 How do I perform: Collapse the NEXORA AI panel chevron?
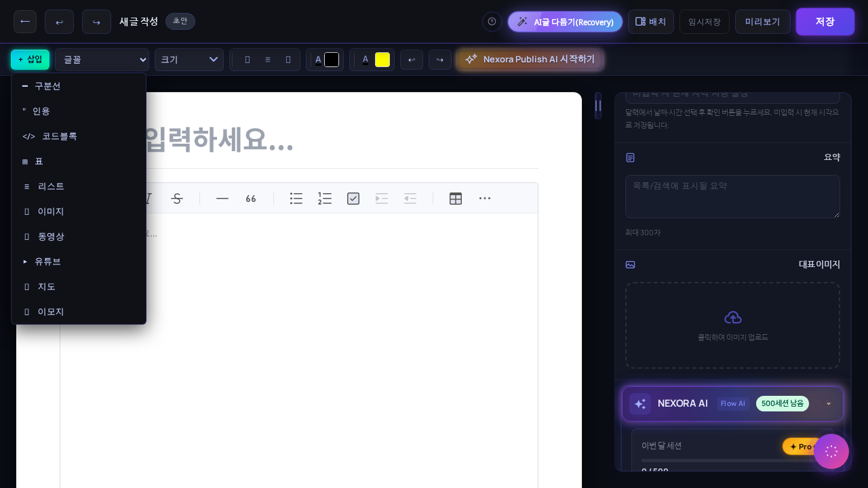[x=828, y=404]
